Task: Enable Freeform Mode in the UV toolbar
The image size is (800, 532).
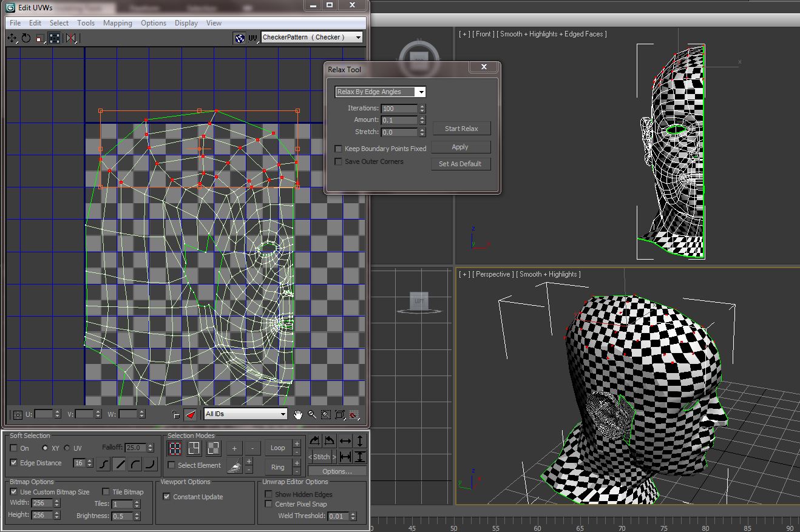Action: 54,38
